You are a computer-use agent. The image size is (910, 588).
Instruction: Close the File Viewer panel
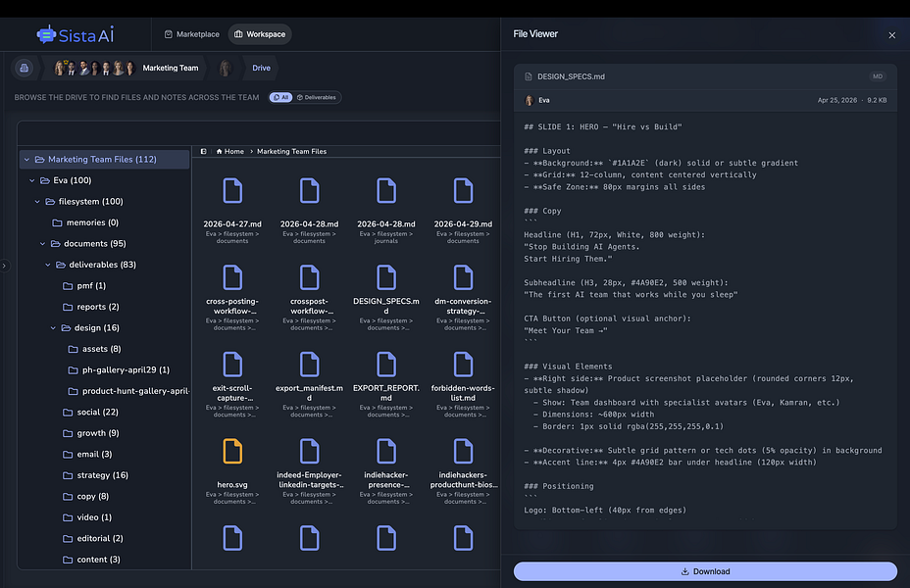[892, 35]
